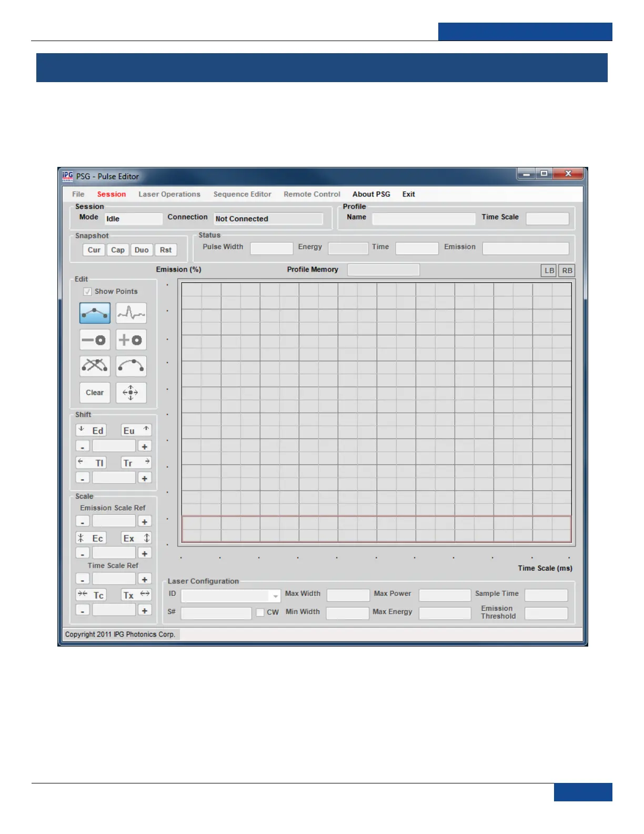
Task: Click the Sample Time field
Action: click(546, 595)
